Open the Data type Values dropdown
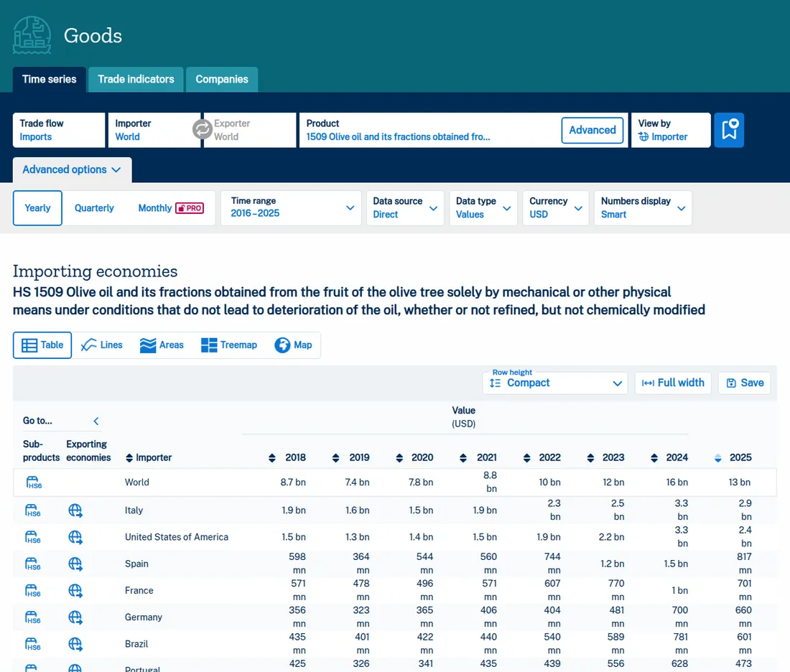790x672 pixels. (x=483, y=208)
